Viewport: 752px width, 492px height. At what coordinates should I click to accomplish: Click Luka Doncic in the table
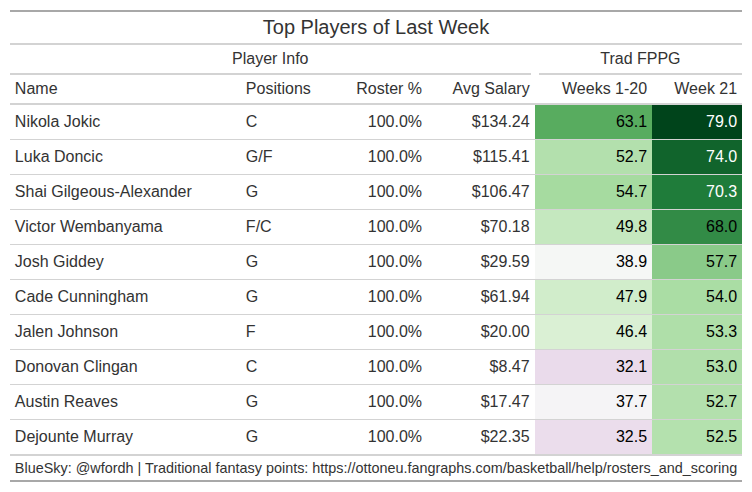coord(59,156)
